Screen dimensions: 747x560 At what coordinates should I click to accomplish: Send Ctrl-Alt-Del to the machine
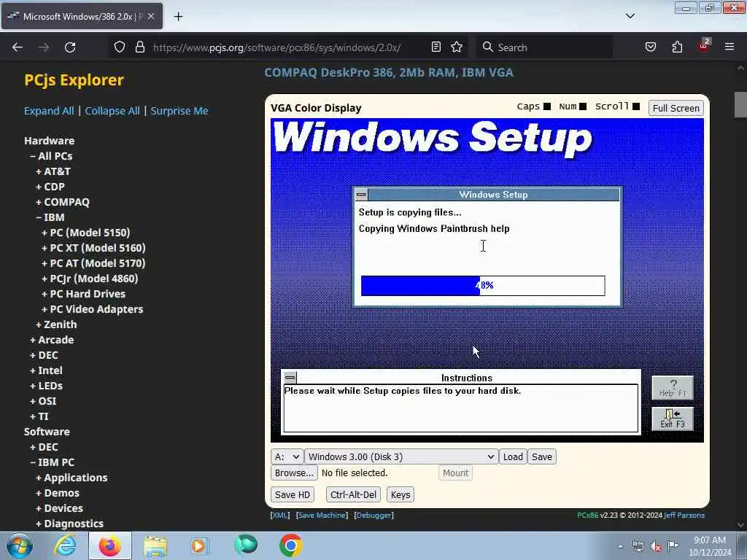tap(353, 495)
